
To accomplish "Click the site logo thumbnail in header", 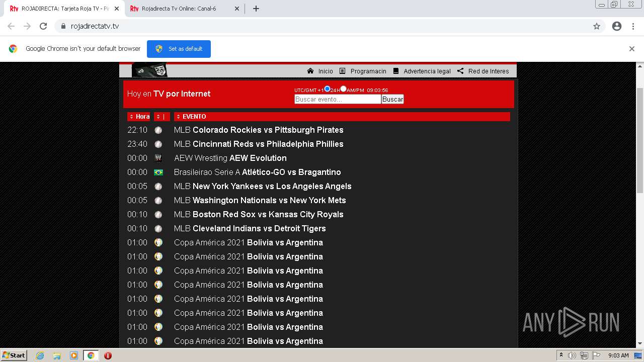I will (x=149, y=70).
